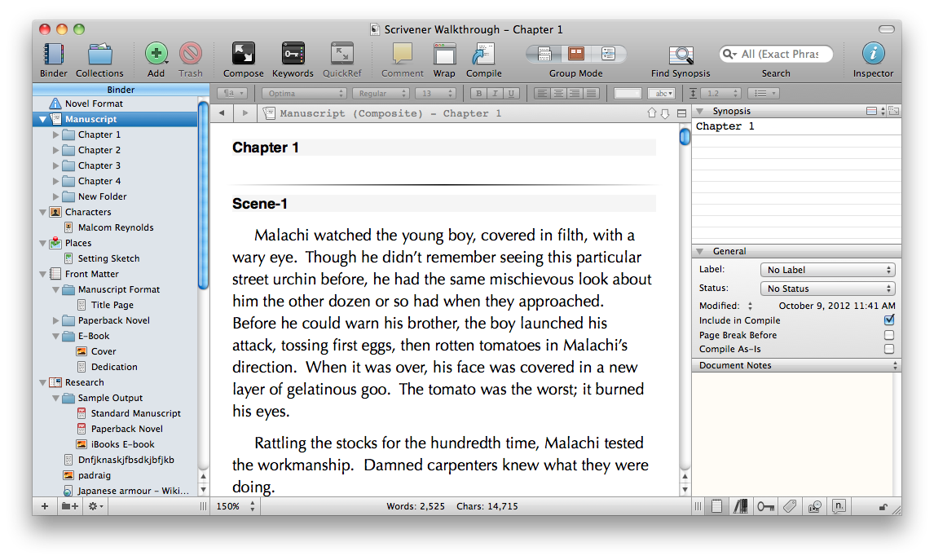
Task: Enable Compile As-Is checkbox
Action: tap(888, 349)
